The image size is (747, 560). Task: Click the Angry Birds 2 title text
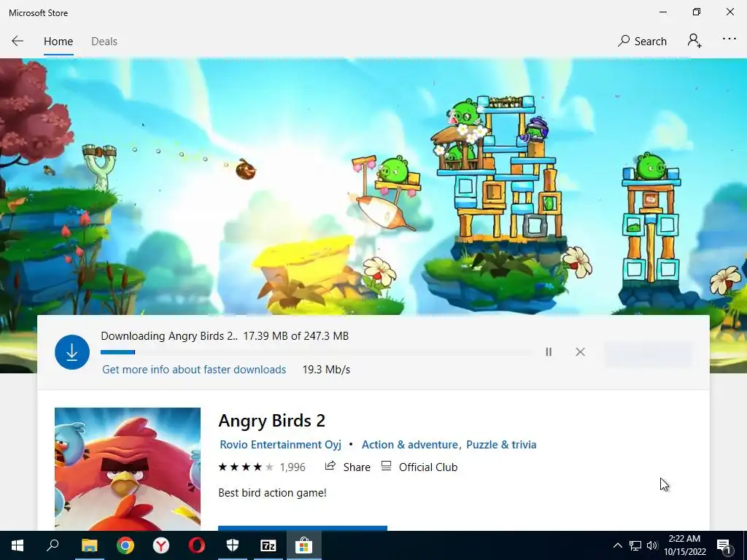coord(271,421)
